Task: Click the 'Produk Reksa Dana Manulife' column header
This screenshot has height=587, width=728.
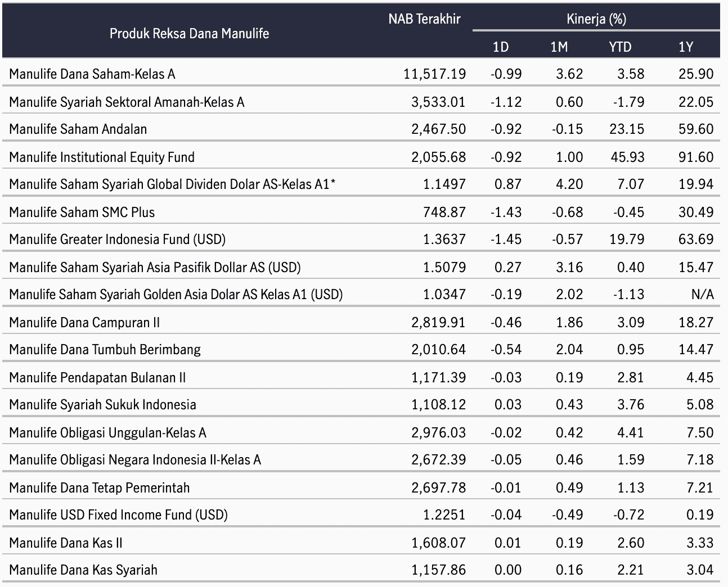Action: coord(189,33)
